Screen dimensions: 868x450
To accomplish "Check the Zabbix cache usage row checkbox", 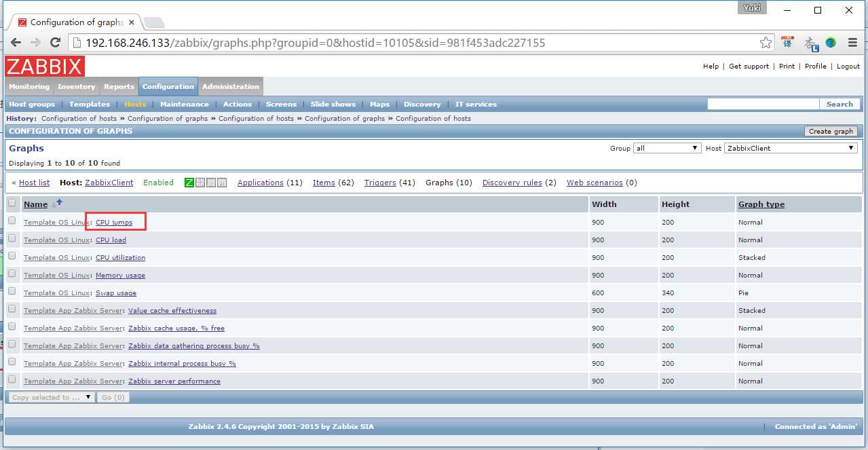I will (12, 326).
